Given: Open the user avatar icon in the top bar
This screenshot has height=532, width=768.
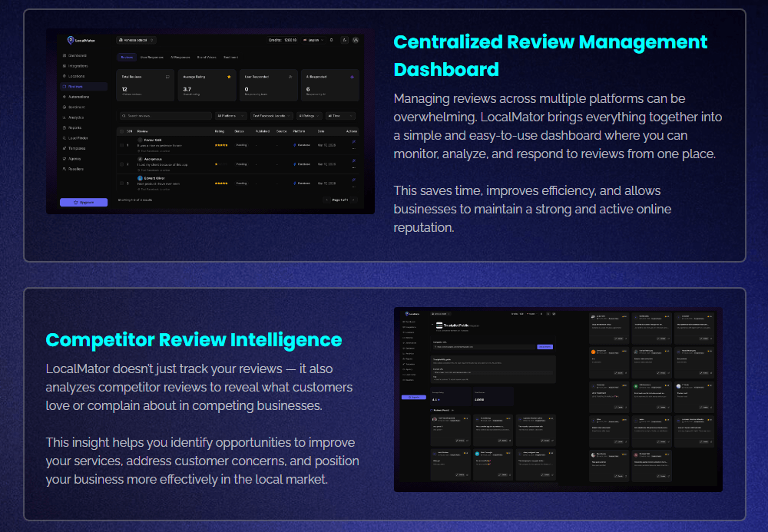Looking at the screenshot, I should [x=354, y=40].
